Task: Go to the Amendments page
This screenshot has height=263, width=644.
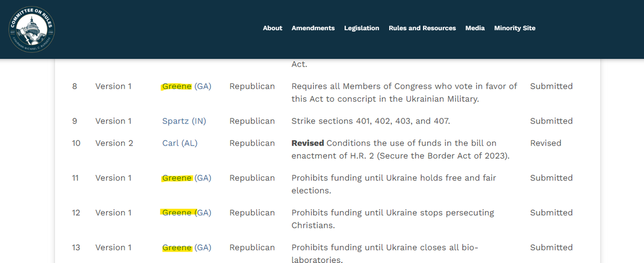Action: [x=313, y=28]
